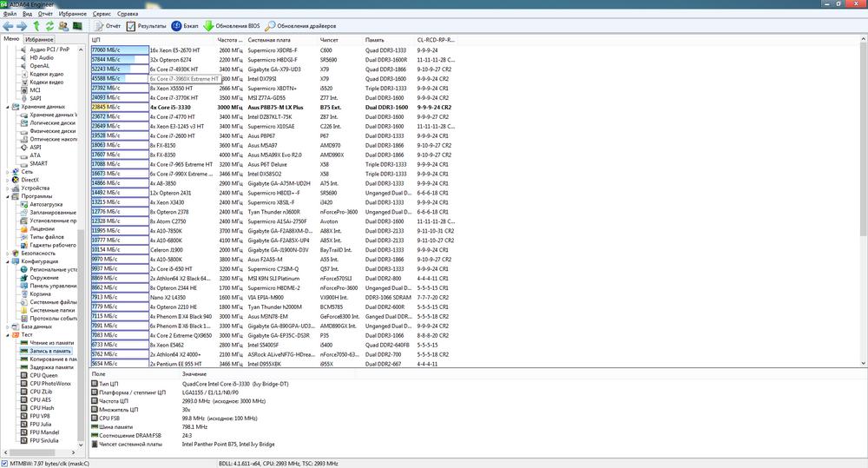The height and width of the screenshot is (468, 868).
Task: Click the 23845 МБ/с highlighted result bar
Action: pyautogui.click(x=120, y=108)
